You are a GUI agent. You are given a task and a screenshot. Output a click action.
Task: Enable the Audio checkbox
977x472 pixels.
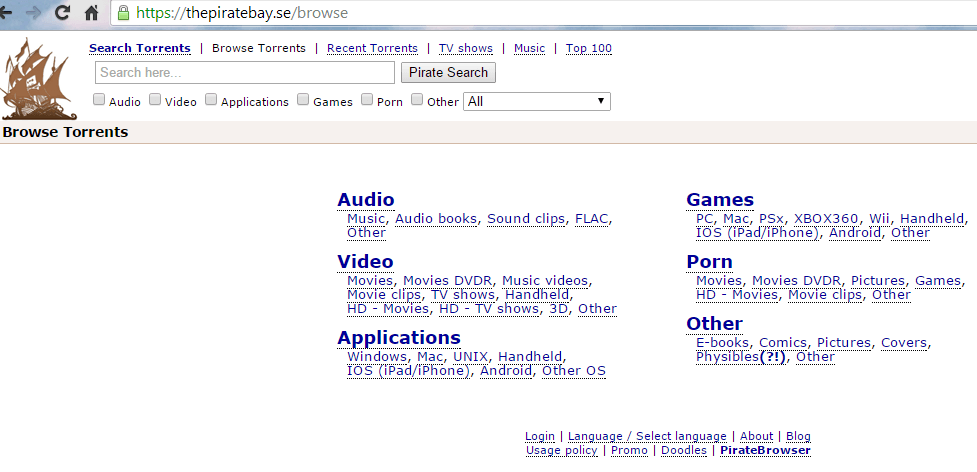coord(99,99)
